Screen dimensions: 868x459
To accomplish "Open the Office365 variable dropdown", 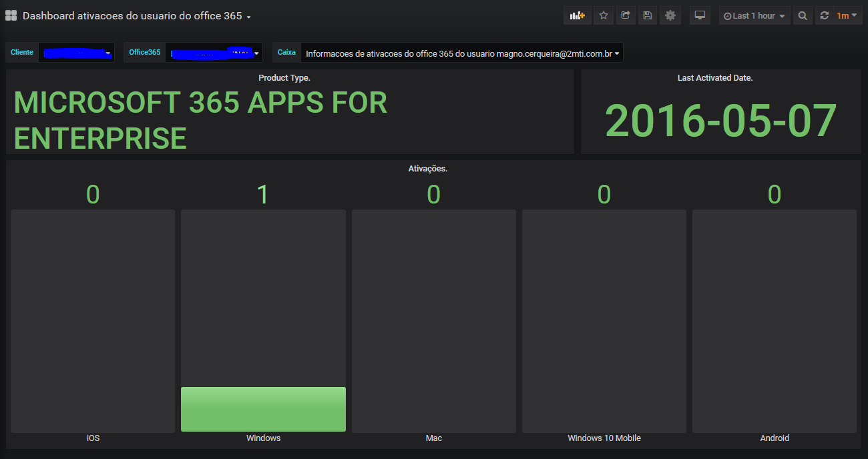I will tap(214, 52).
